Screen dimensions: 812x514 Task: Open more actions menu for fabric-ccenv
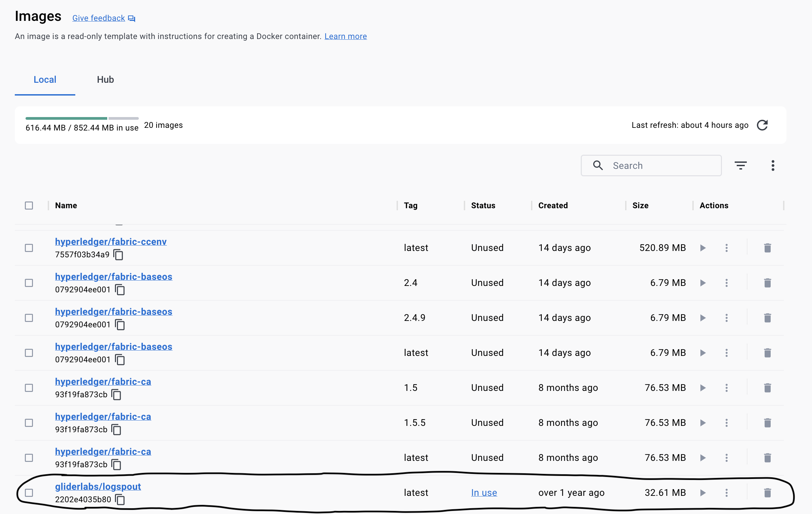pyautogui.click(x=726, y=248)
